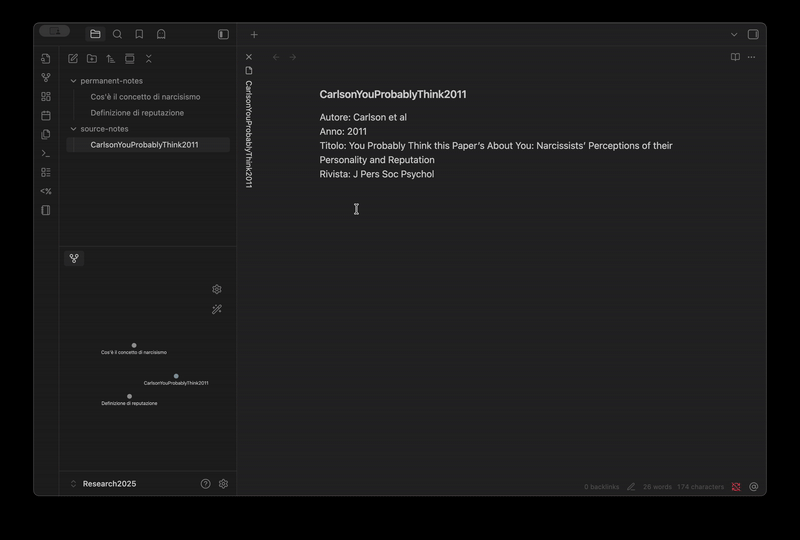Toggle the right sidebar
The height and width of the screenshot is (540, 800).
[x=753, y=34]
